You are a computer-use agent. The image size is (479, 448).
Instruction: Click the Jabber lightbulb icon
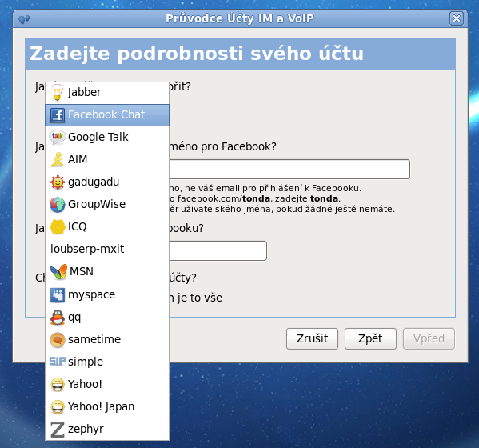57,92
